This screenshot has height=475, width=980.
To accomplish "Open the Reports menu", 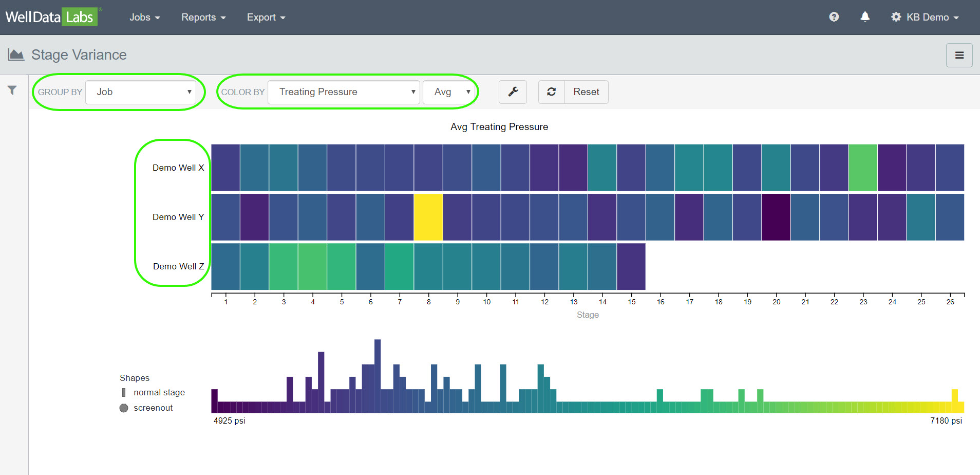I will click(203, 17).
